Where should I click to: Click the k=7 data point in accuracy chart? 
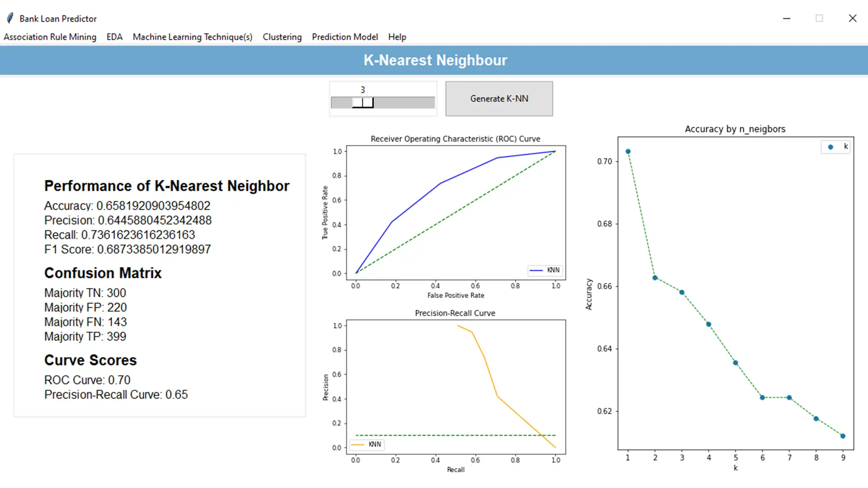click(789, 398)
